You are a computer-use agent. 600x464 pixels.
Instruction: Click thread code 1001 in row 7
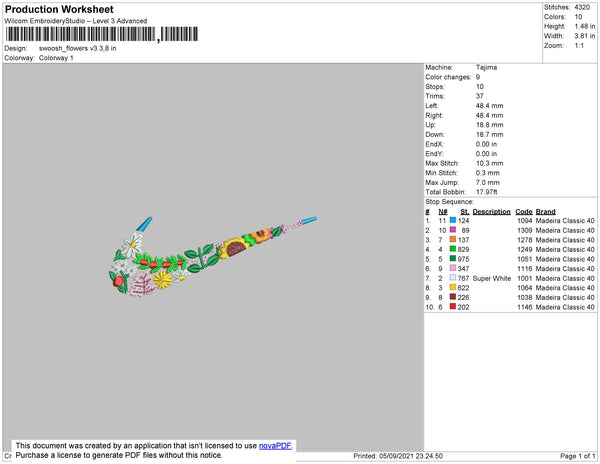coord(525,278)
